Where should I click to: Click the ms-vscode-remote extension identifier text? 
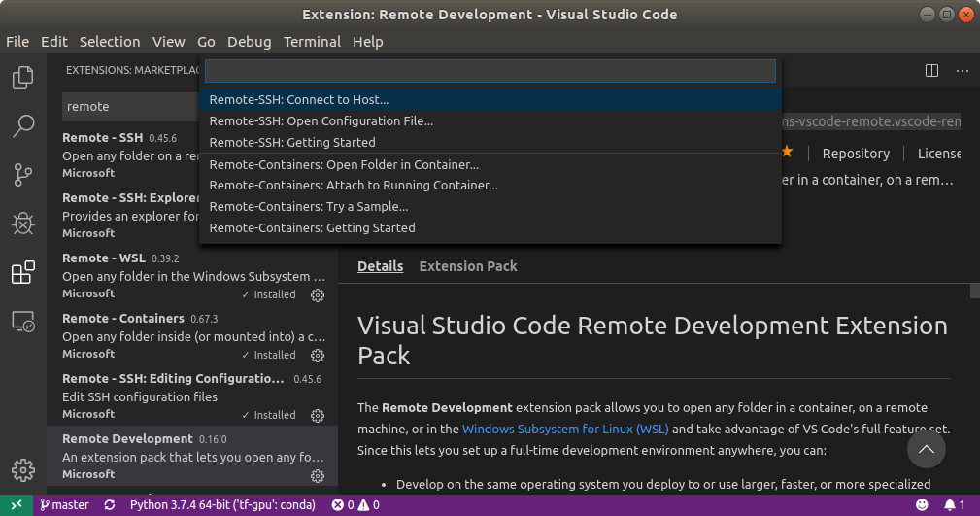pyautogui.click(x=872, y=121)
